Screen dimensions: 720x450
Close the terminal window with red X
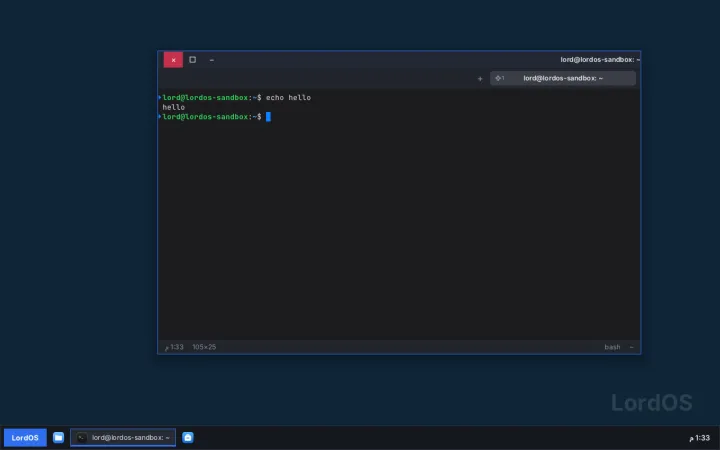(x=173, y=60)
